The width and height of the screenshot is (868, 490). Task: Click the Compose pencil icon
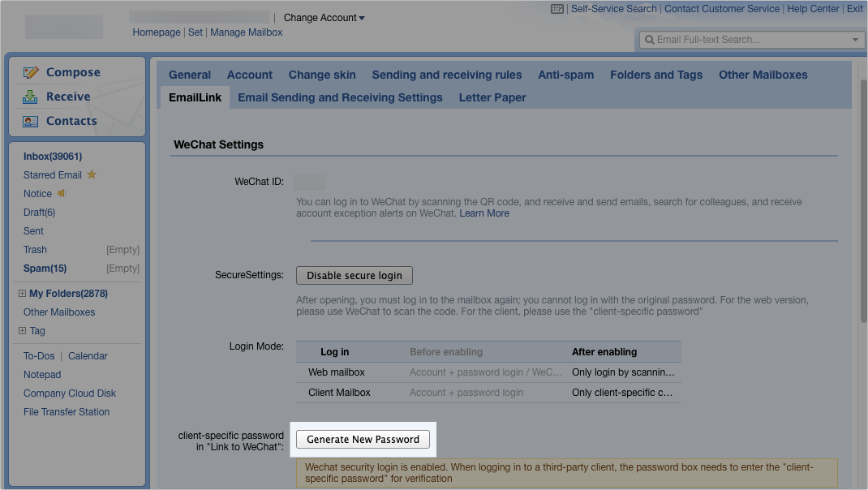pos(31,71)
